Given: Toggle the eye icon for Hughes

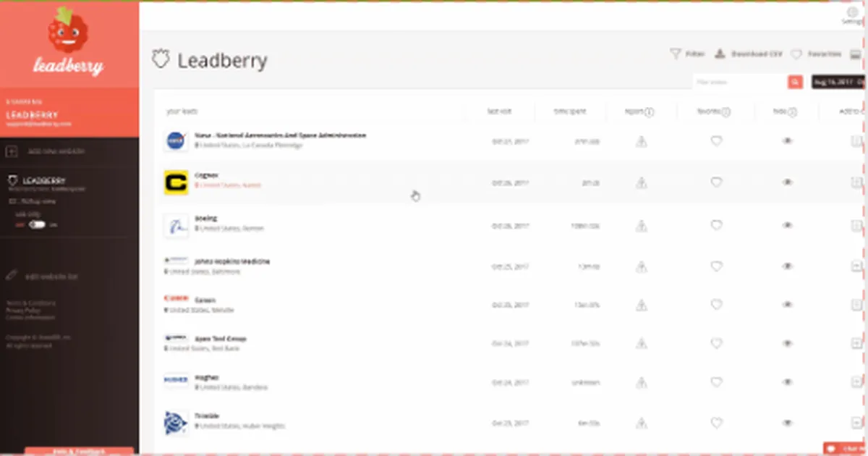Looking at the screenshot, I should (787, 382).
